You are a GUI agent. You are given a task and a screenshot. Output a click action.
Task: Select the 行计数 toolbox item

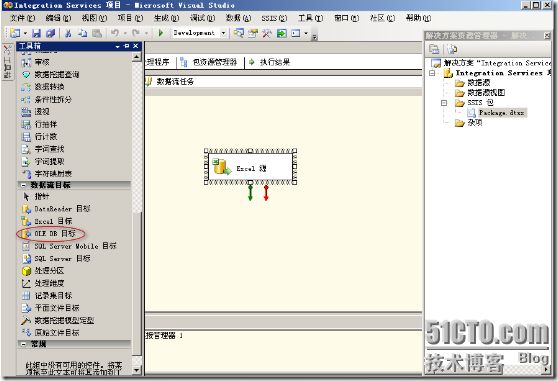pyautogui.click(x=39, y=137)
